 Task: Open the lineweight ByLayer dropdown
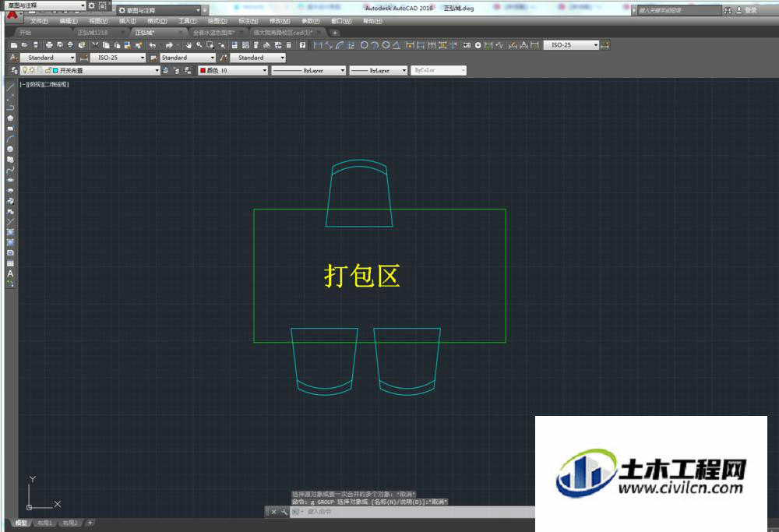(x=378, y=71)
